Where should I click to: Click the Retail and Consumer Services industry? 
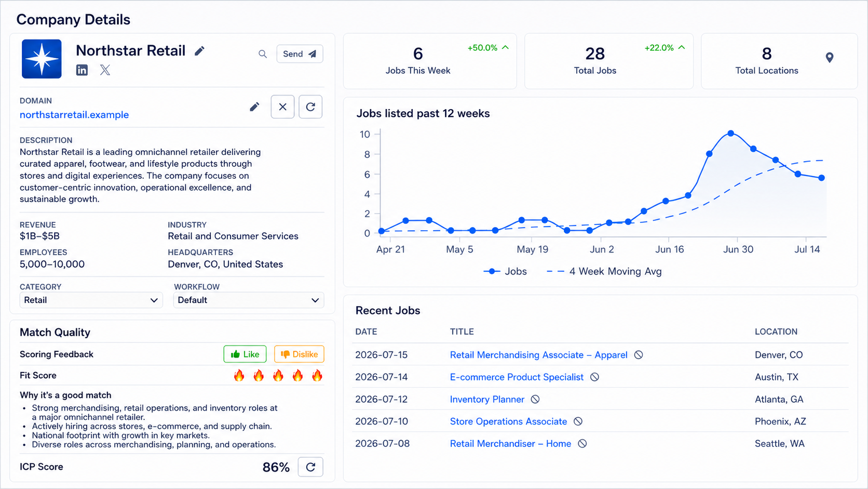click(233, 236)
